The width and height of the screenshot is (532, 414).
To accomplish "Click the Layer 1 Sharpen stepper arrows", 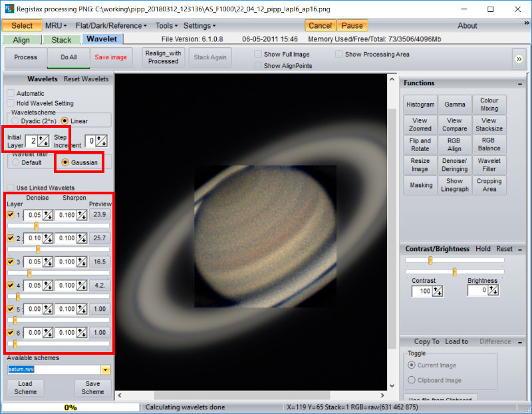I will (x=82, y=215).
